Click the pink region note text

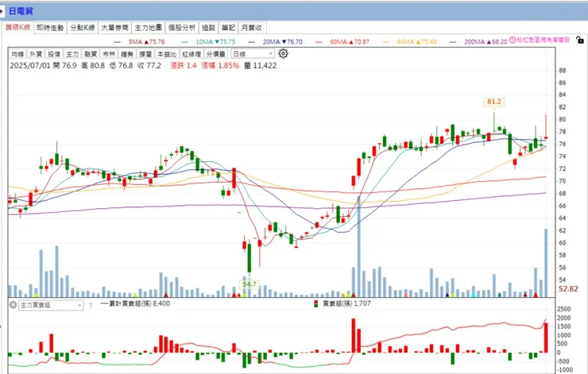(543, 40)
